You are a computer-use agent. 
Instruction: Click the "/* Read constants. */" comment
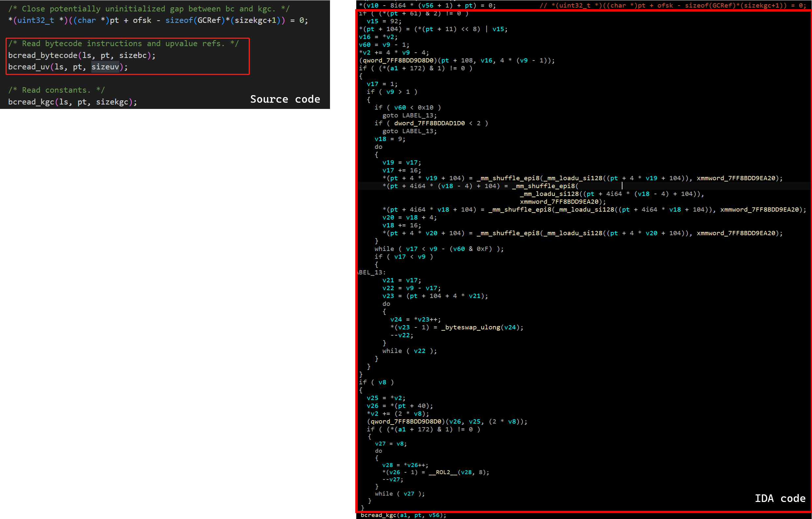point(57,90)
